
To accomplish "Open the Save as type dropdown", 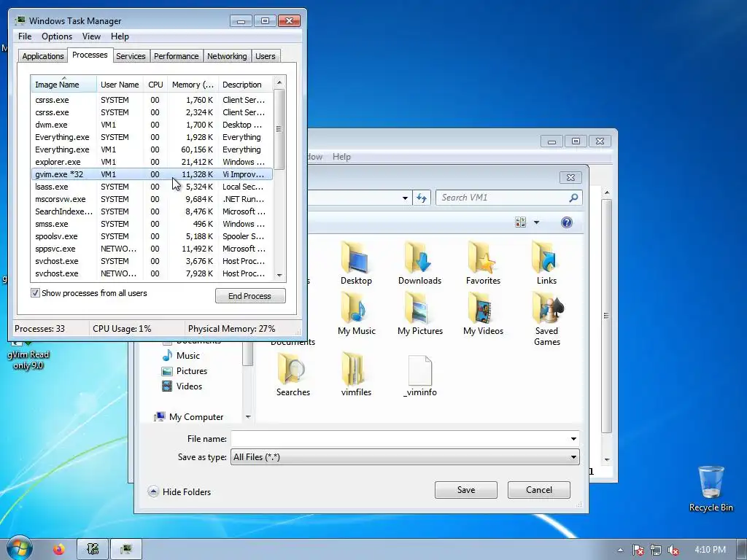I will point(573,457).
